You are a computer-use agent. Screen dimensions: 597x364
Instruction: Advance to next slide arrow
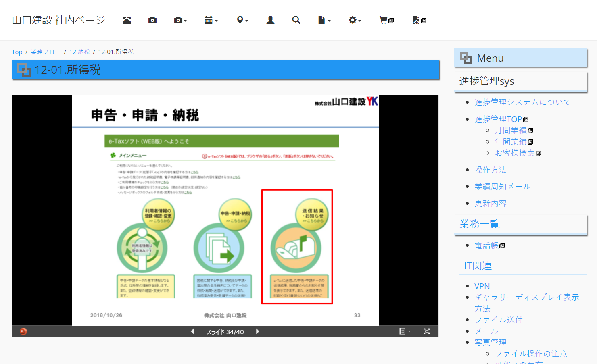click(257, 331)
